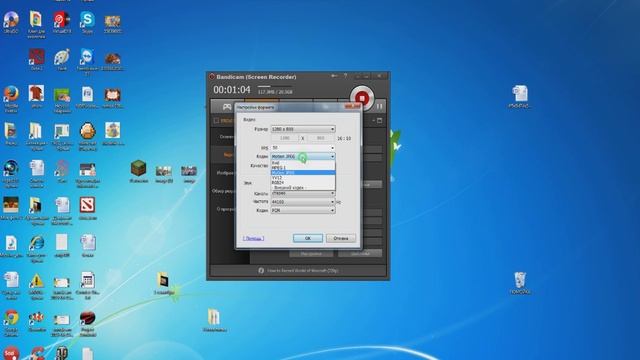The image size is (640, 360).
Task: Click the question mark help icon in Bandicam title bar
Action: [345, 76]
